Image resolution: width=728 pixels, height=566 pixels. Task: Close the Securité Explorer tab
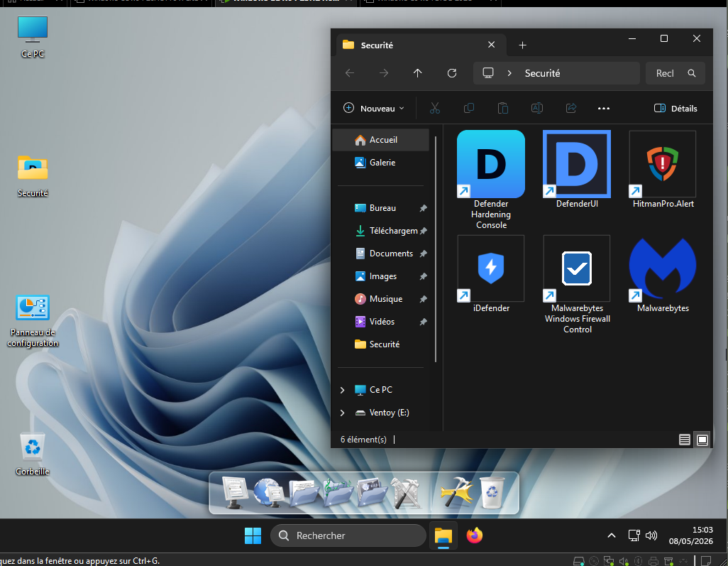[491, 45]
